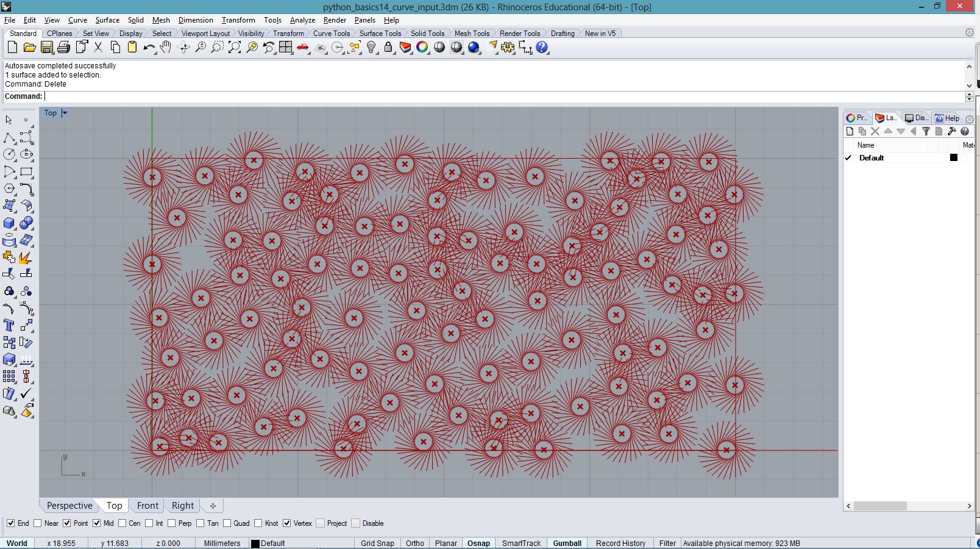This screenshot has height=549, width=980.
Task: Disable the Mid osnap checkbox
Action: tap(97, 523)
